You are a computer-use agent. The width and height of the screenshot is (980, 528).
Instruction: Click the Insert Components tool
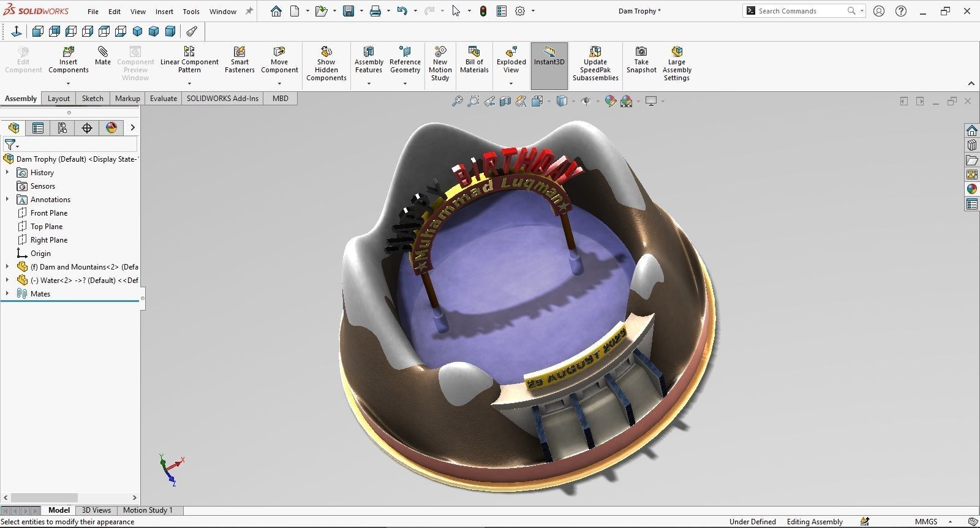coord(69,59)
